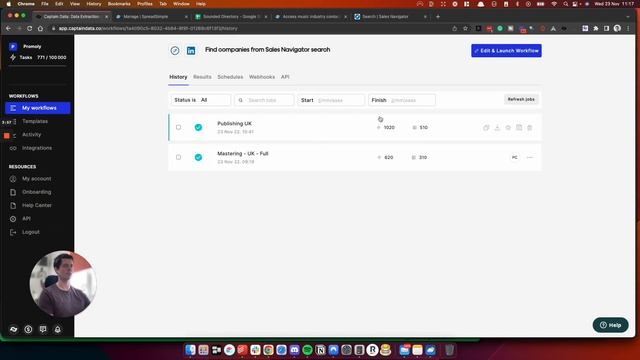Open Notion from the Dock
Screen dimensions: 640x360
[320, 350]
